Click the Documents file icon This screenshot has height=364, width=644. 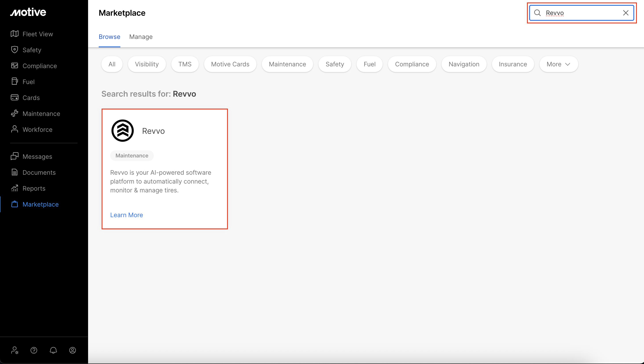(x=15, y=172)
